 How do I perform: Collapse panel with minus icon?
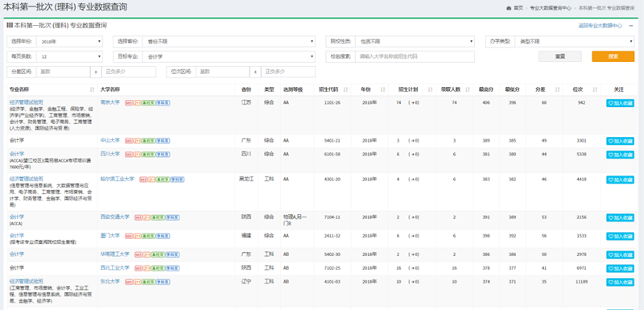coord(631,26)
